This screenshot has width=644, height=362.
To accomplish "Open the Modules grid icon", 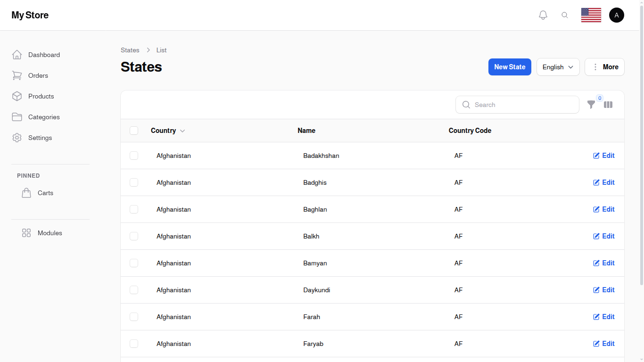I will click(26, 233).
